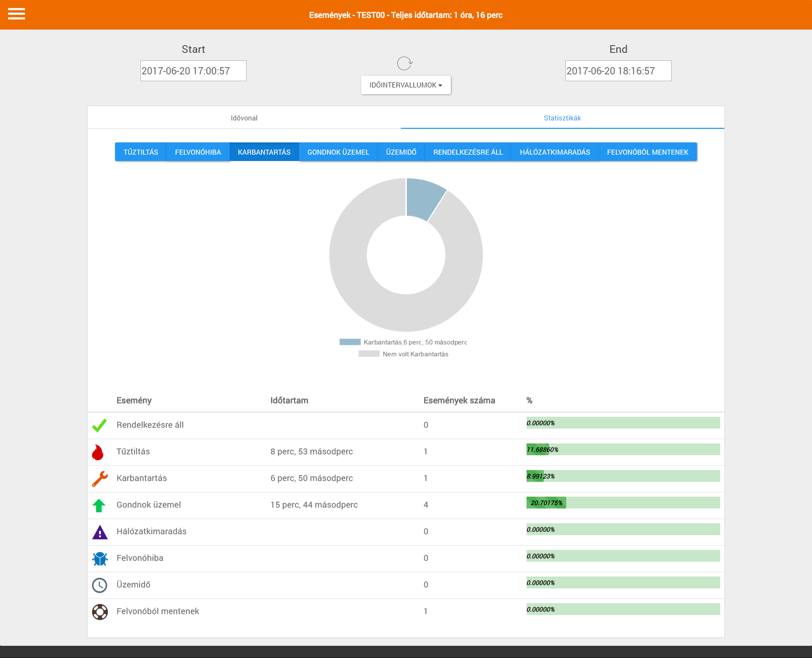Click the red flame Tűztiltás icon
The height and width of the screenshot is (658, 812).
(x=98, y=452)
